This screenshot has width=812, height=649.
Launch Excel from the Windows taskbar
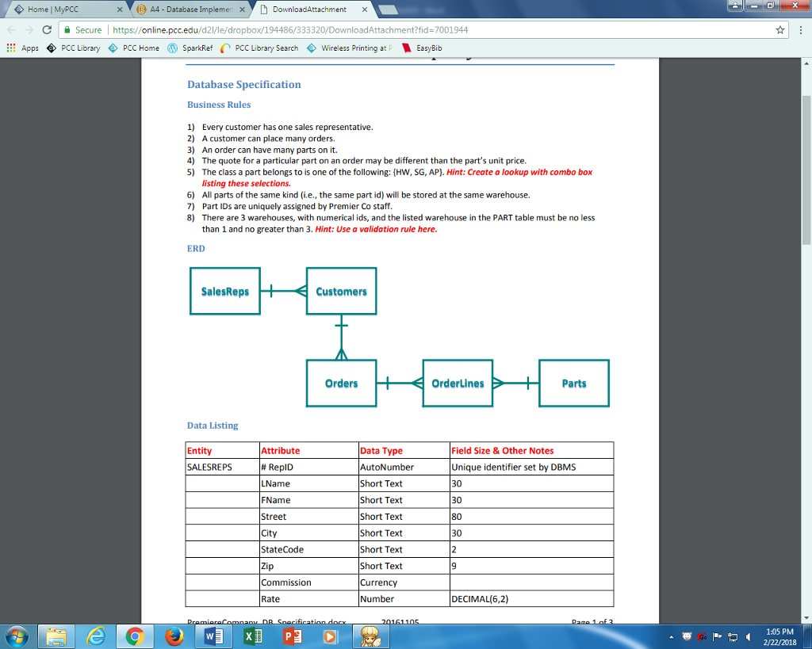tap(252, 636)
